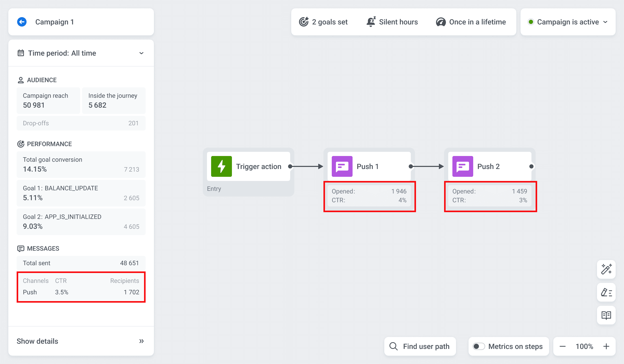Screen dimensions: 624x364
Task: Open the Campaign is active dropdown
Action: [x=606, y=22]
